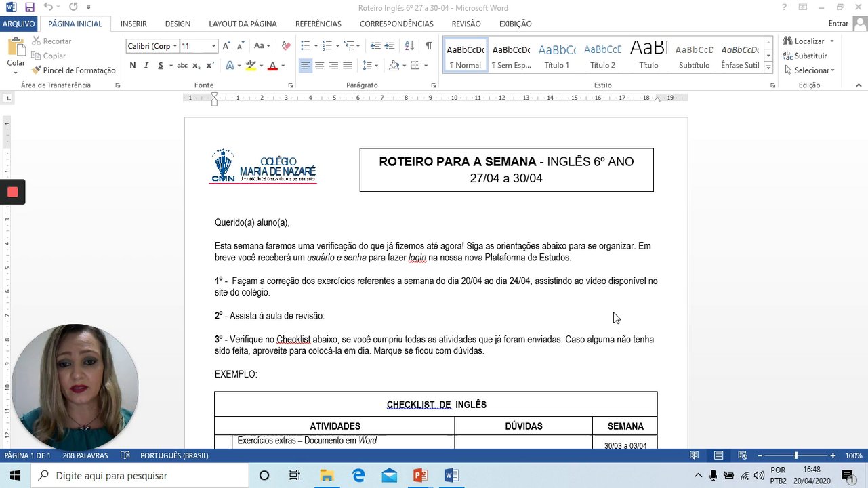Toggle show paragraph marks (¶)

(428, 46)
